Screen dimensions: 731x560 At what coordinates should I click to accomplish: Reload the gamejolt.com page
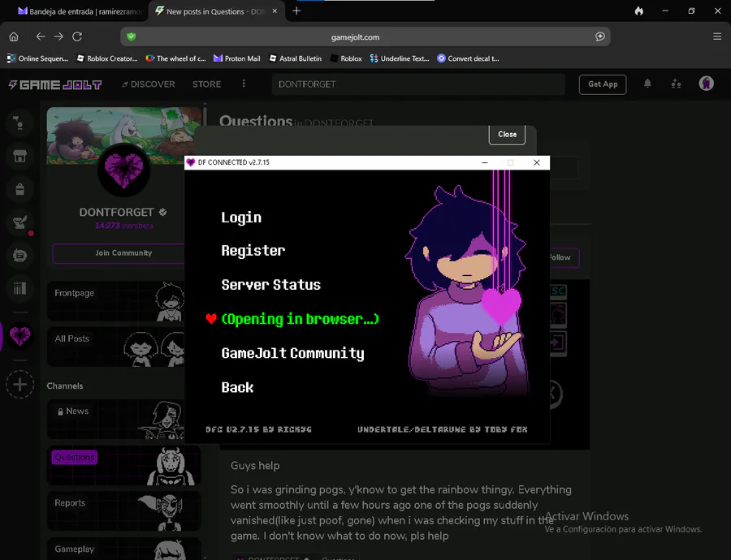(77, 37)
